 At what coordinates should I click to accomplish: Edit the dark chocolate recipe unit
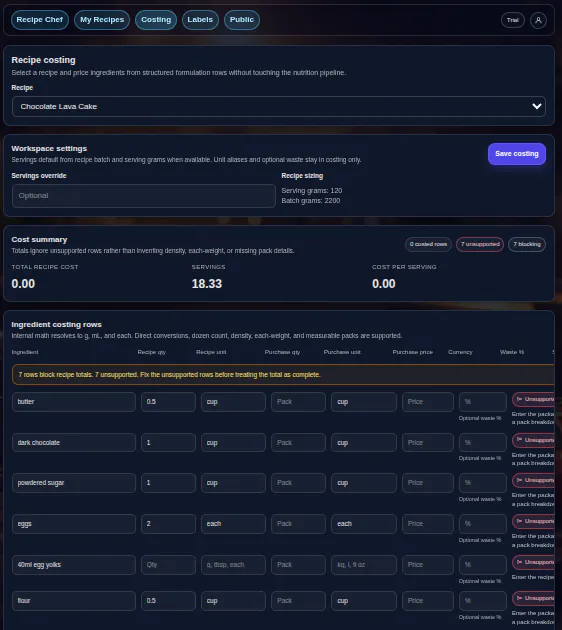click(x=233, y=442)
